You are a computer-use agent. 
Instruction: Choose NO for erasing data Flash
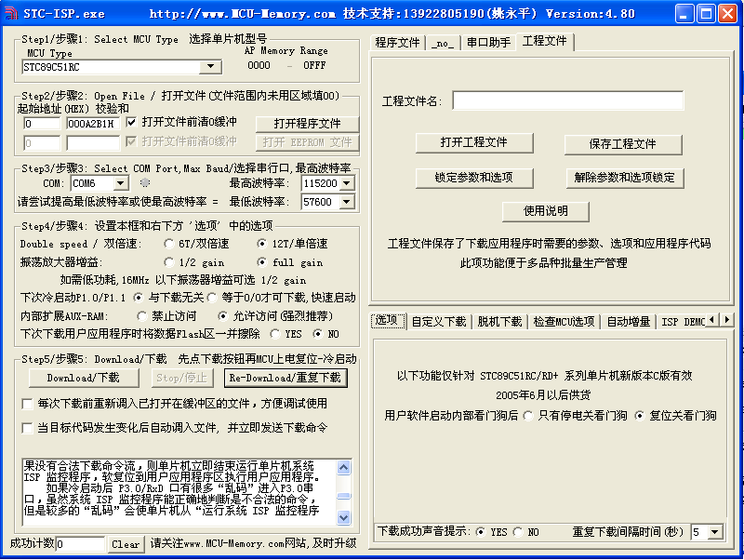(317, 334)
